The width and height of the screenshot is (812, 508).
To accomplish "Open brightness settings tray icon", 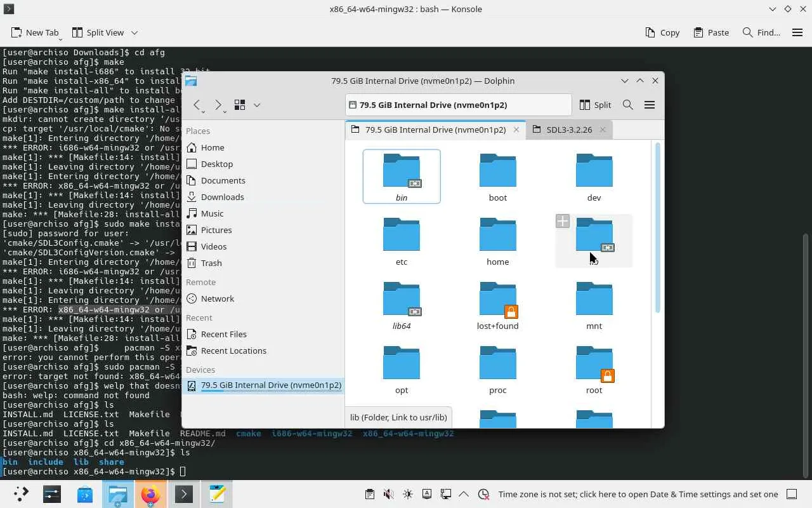I will click(x=408, y=494).
